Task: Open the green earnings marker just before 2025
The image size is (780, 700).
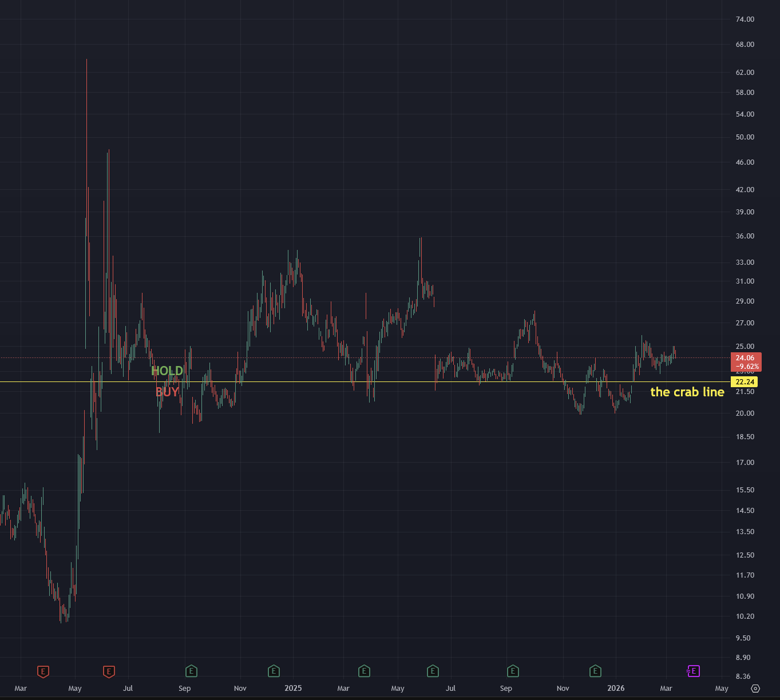Action: (x=274, y=671)
